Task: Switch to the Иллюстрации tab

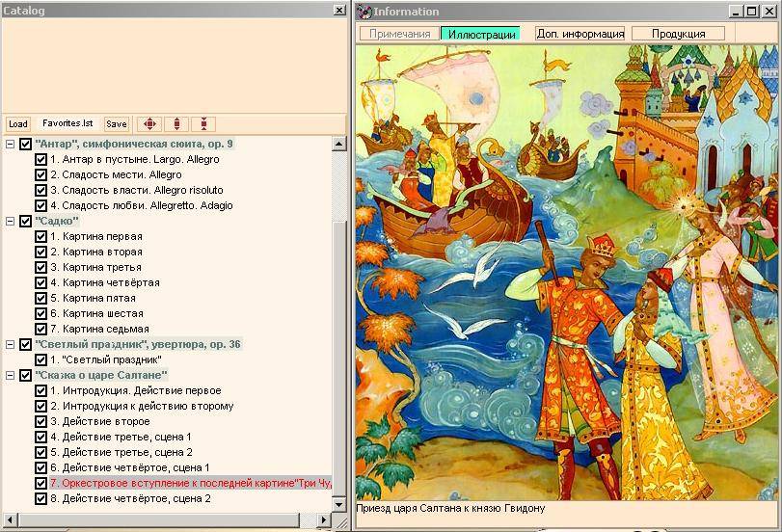Action: 481,34
